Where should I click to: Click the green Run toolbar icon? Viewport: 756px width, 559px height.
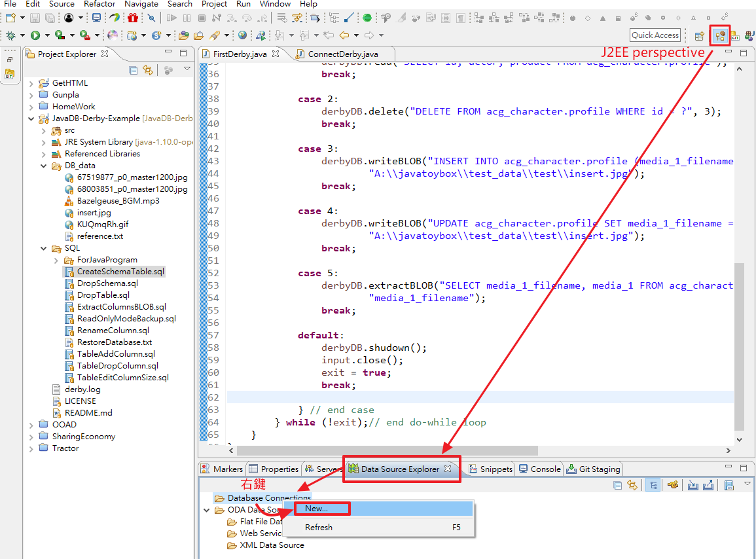coord(33,35)
